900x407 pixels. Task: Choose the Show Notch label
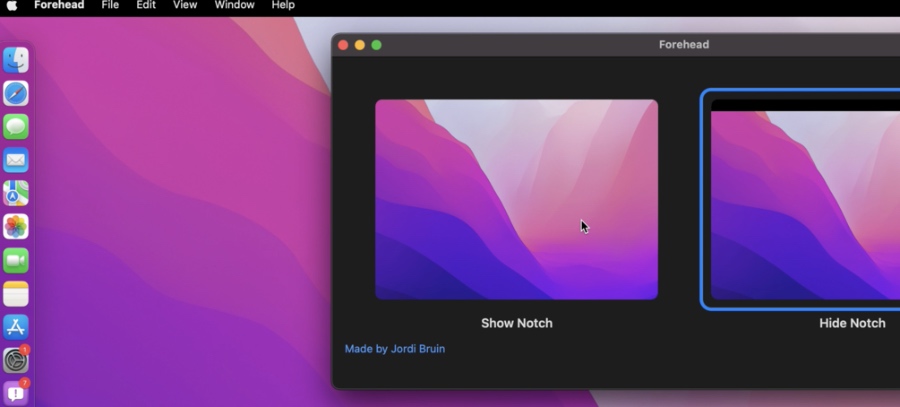tap(517, 323)
